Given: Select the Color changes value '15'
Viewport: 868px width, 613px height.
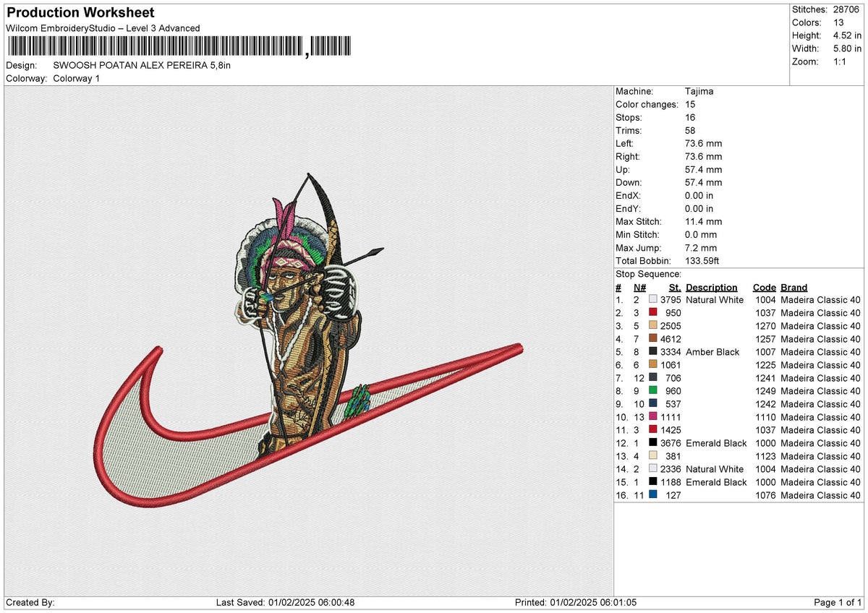Looking at the screenshot, I should (x=690, y=104).
